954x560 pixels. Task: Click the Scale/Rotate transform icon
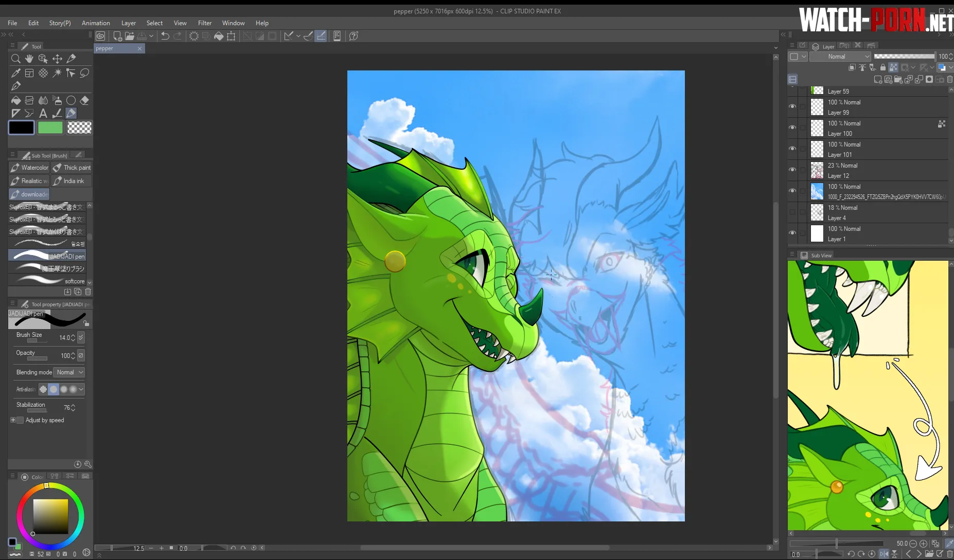click(x=231, y=36)
